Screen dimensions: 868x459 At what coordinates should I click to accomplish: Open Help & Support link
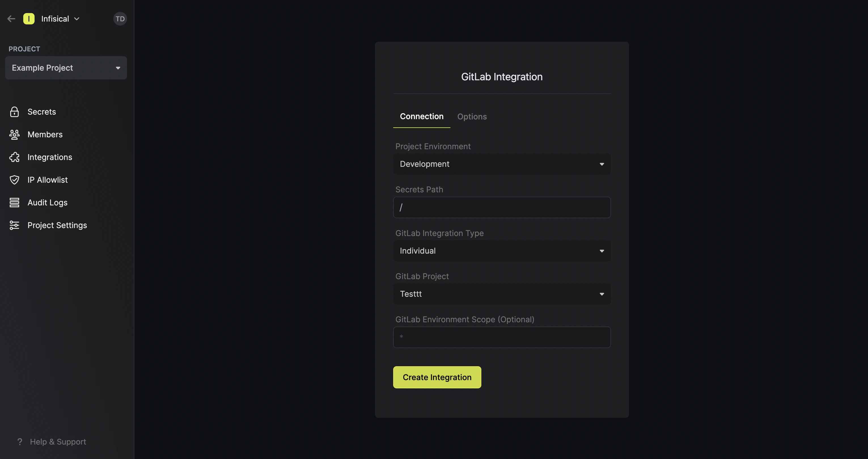click(58, 441)
